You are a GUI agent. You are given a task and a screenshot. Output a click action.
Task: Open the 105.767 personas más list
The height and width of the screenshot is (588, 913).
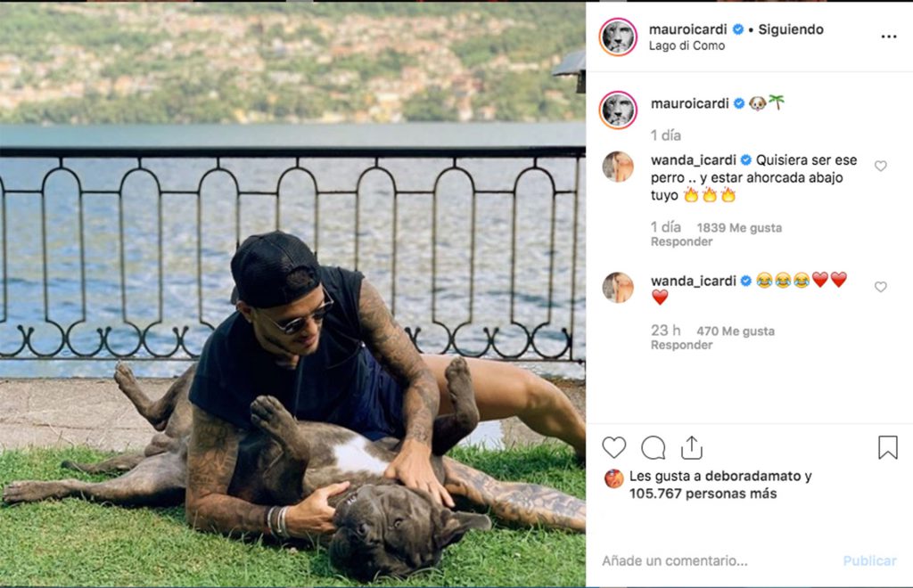703,494
